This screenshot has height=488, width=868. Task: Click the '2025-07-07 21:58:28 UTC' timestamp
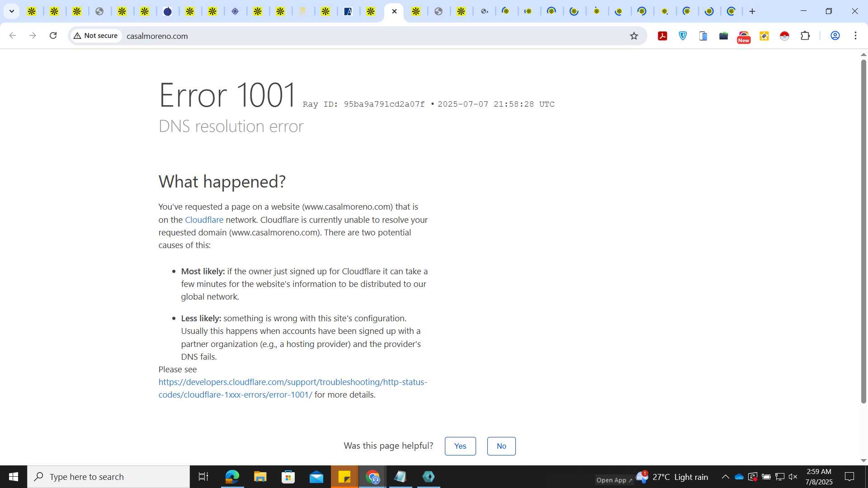tap(496, 104)
